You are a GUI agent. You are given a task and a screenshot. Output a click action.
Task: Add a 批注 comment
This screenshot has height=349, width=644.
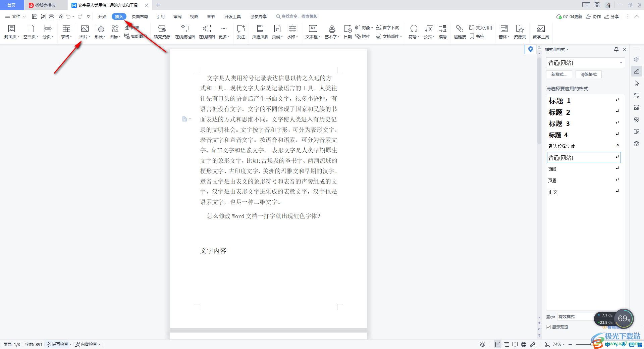241,32
